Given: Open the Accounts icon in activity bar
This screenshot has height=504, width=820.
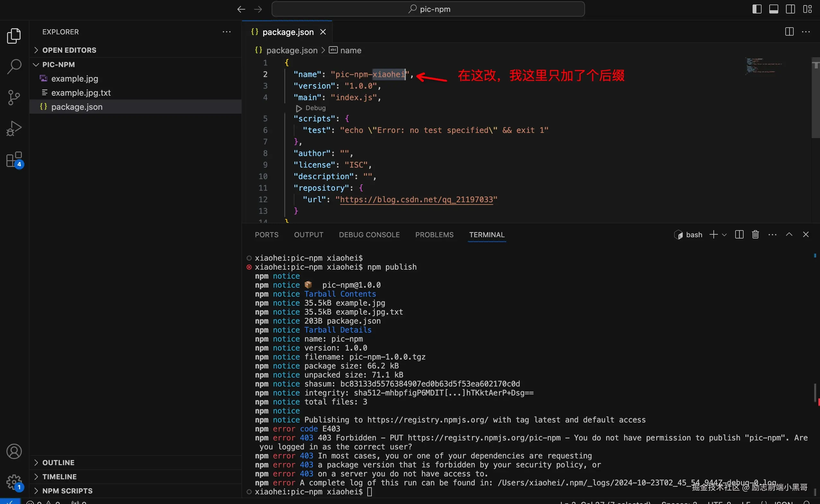Looking at the screenshot, I should tap(14, 451).
